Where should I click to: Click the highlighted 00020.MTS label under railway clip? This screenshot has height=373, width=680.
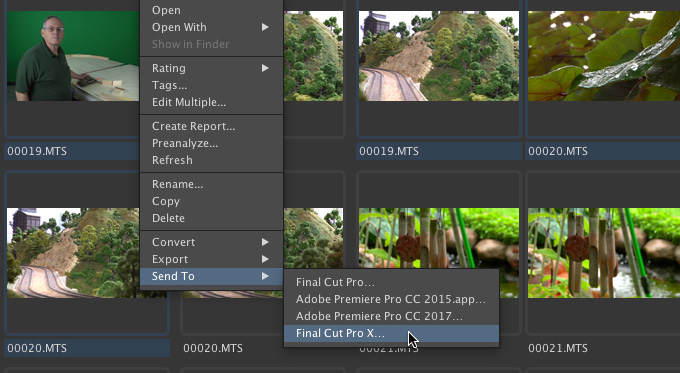click(37, 348)
